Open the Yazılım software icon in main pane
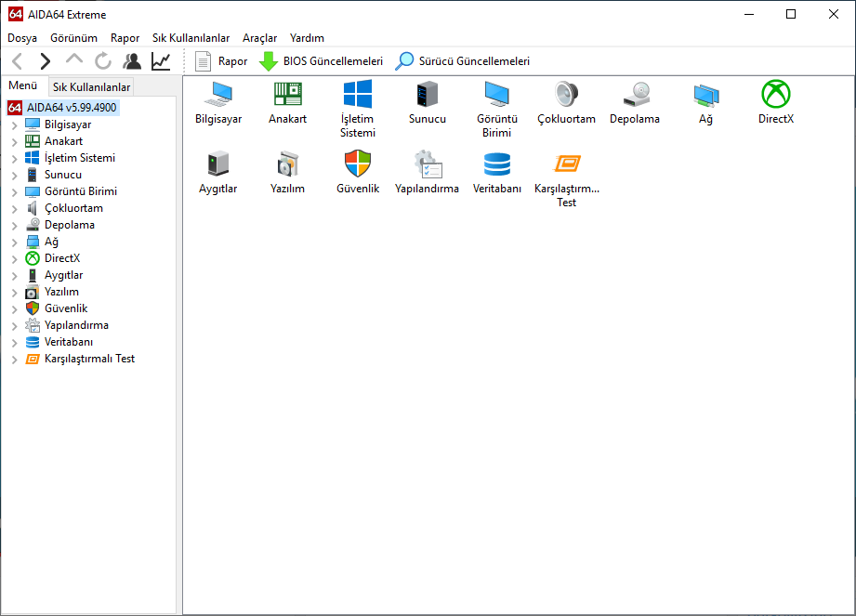The height and width of the screenshot is (616, 856). tap(288, 164)
